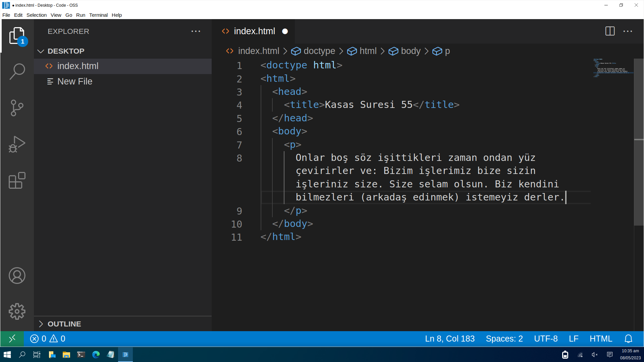Open the Run and Debug view

tap(17, 144)
